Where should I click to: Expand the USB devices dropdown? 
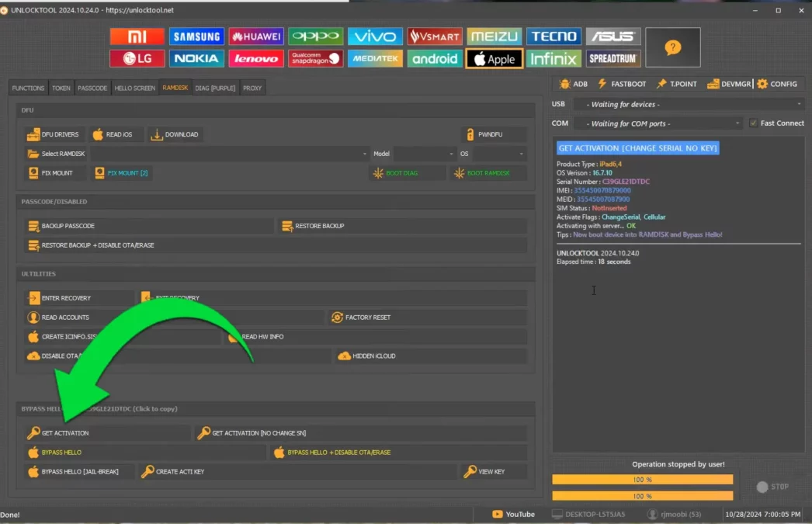[x=689, y=104]
